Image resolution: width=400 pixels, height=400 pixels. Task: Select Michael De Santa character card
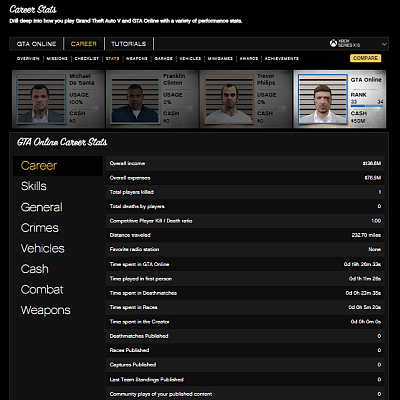tap(58, 99)
